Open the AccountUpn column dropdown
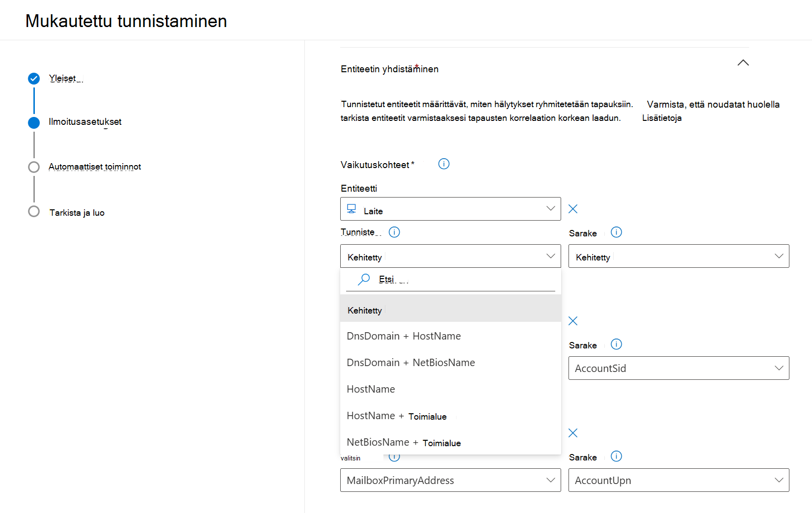The height and width of the screenshot is (513, 812). click(x=678, y=480)
